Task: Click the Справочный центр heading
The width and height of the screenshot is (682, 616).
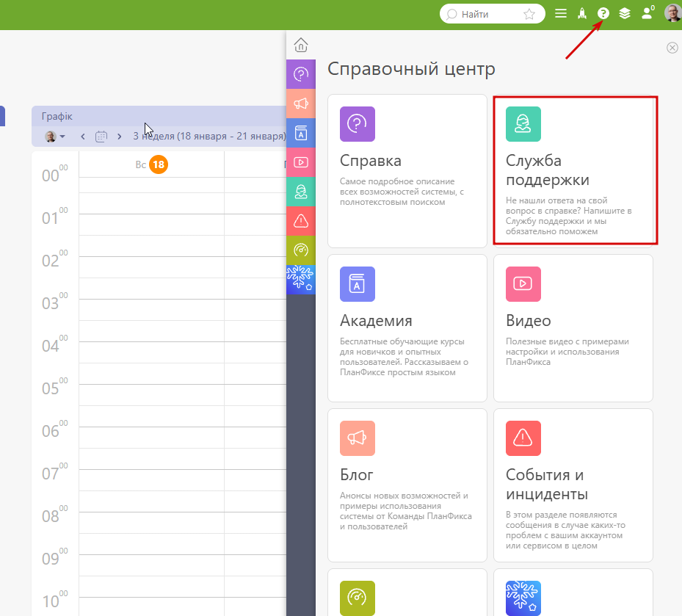Action: pos(411,69)
